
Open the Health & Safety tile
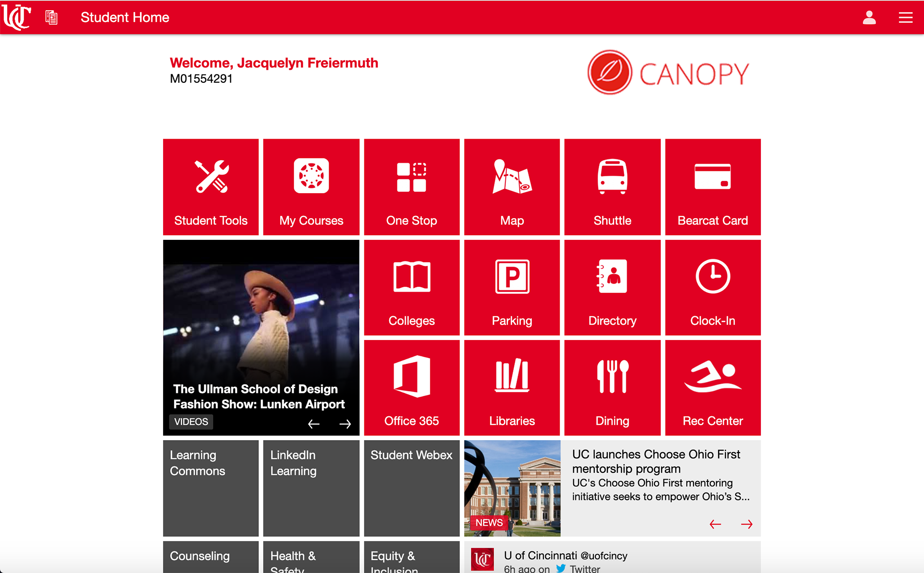pyautogui.click(x=311, y=557)
